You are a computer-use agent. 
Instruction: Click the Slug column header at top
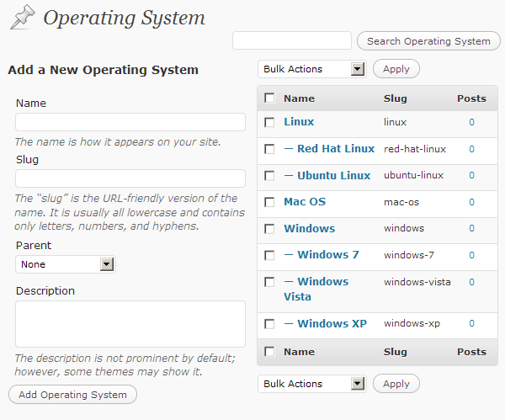click(396, 98)
